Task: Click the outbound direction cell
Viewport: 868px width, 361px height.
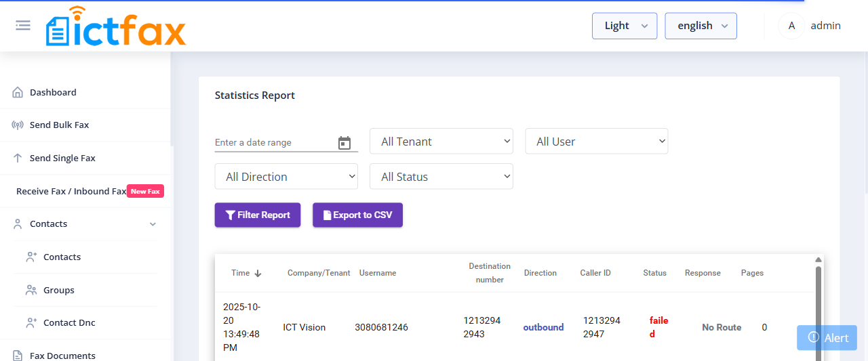Action: click(543, 327)
